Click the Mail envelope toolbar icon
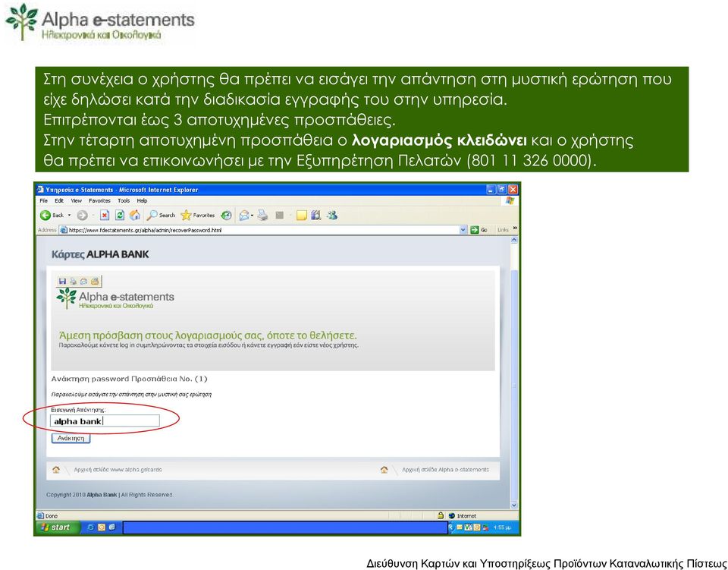This screenshot has height=570, width=728. [x=243, y=215]
